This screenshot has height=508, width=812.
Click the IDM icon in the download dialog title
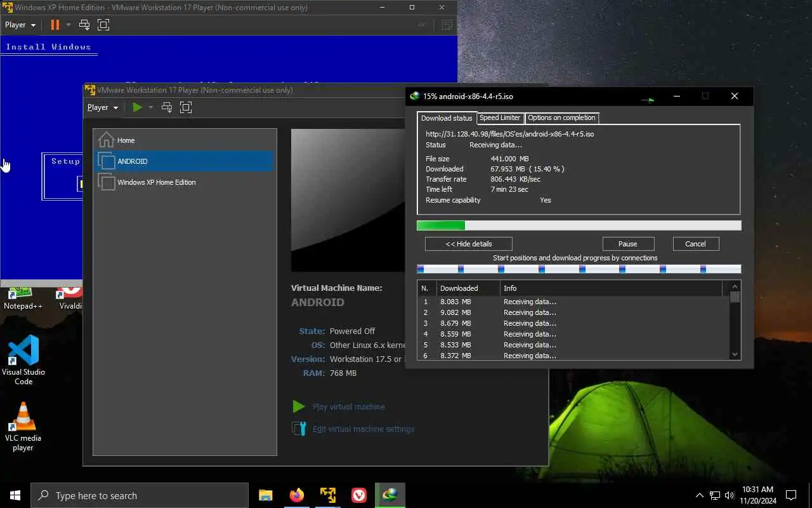pyautogui.click(x=415, y=97)
